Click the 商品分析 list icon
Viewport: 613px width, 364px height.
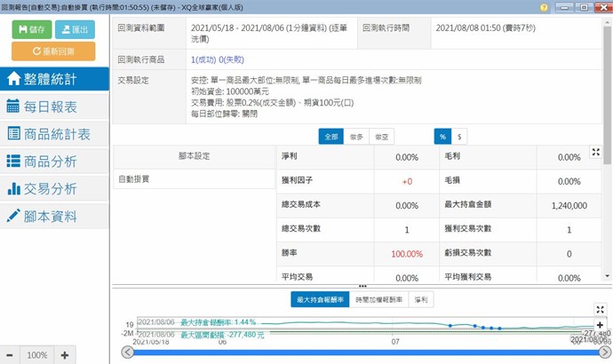coord(13,162)
